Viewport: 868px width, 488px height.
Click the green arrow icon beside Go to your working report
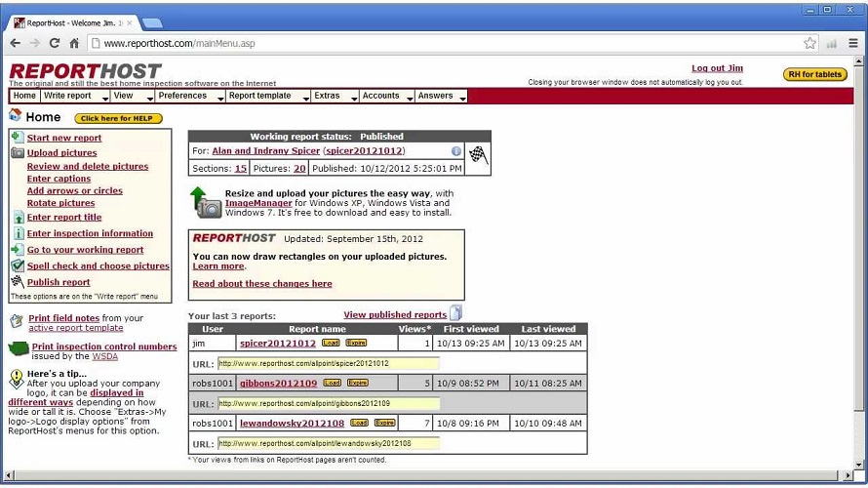18,249
